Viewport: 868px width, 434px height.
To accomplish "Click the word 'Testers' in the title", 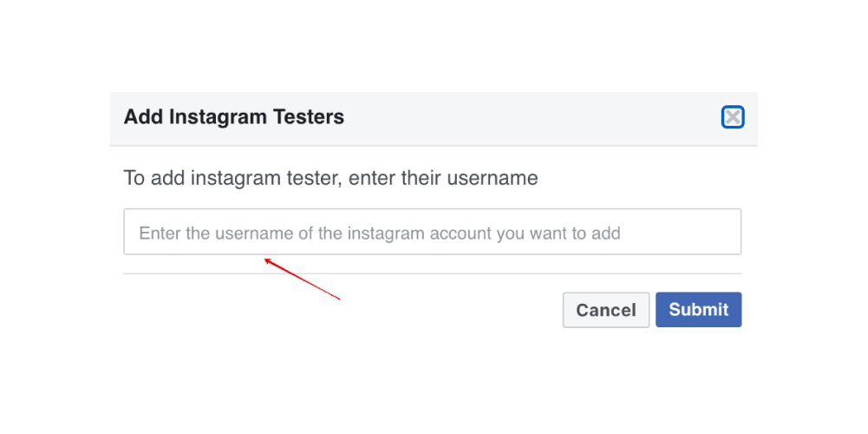I will pyautogui.click(x=308, y=117).
